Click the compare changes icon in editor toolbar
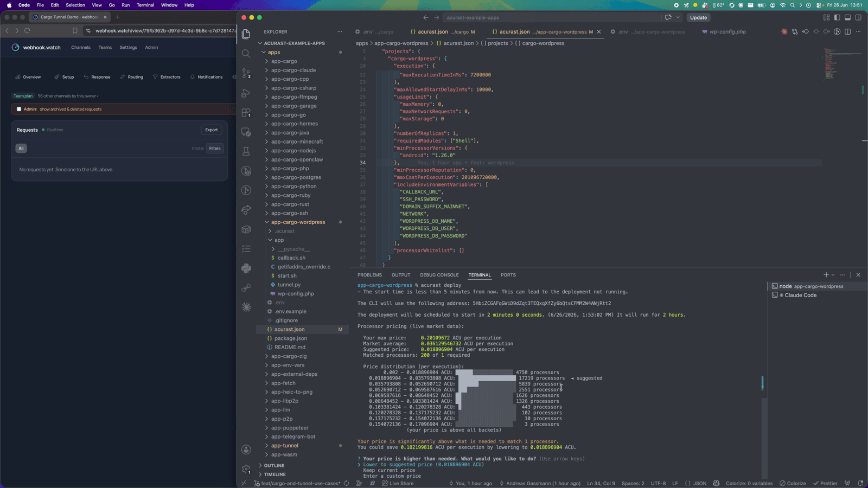The height and width of the screenshot is (488, 868). coord(795,31)
